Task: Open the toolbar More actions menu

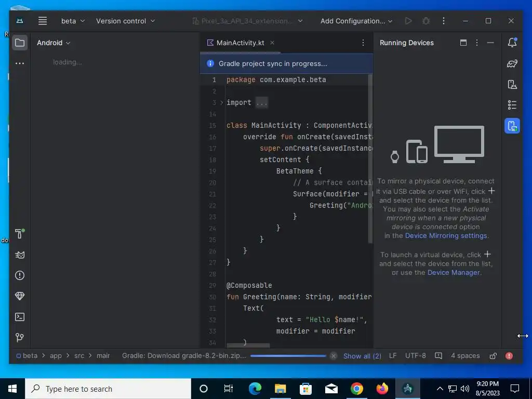Action: click(444, 21)
